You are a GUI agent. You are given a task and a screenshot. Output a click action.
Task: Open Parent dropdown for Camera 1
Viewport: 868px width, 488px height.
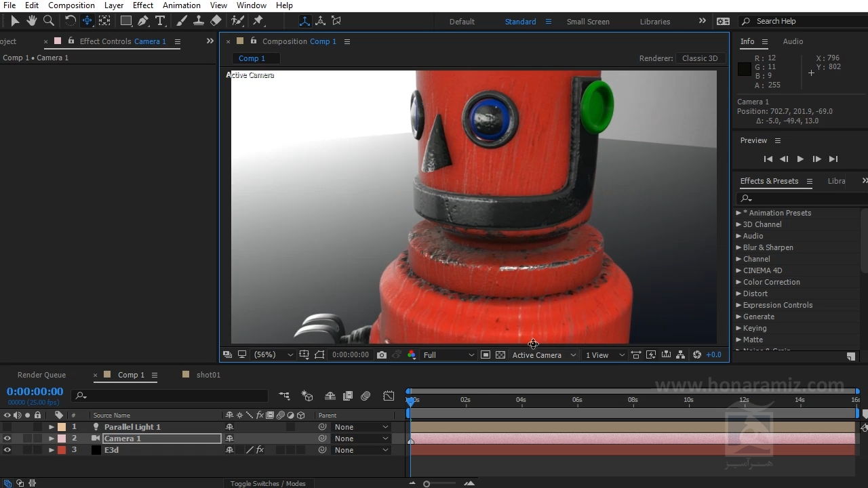[x=361, y=439]
